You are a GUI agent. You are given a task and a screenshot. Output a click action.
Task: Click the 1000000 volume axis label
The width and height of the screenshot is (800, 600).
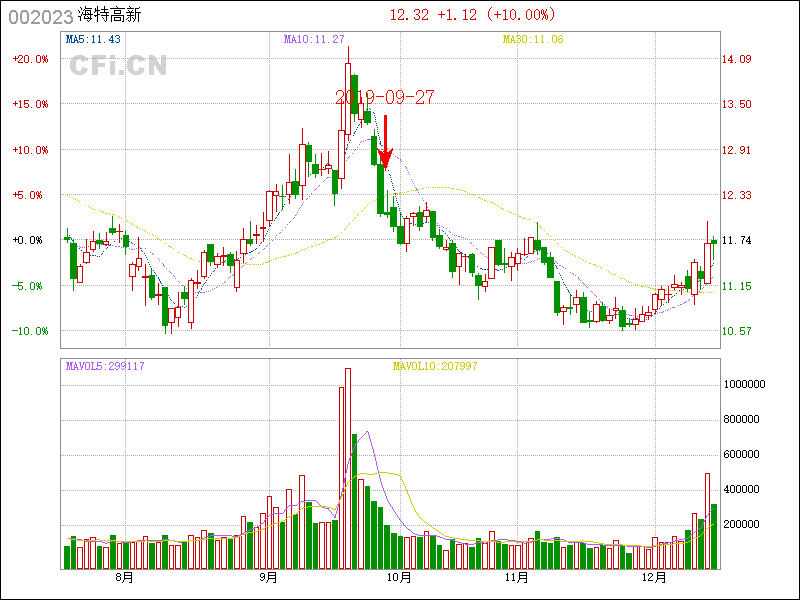744,384
